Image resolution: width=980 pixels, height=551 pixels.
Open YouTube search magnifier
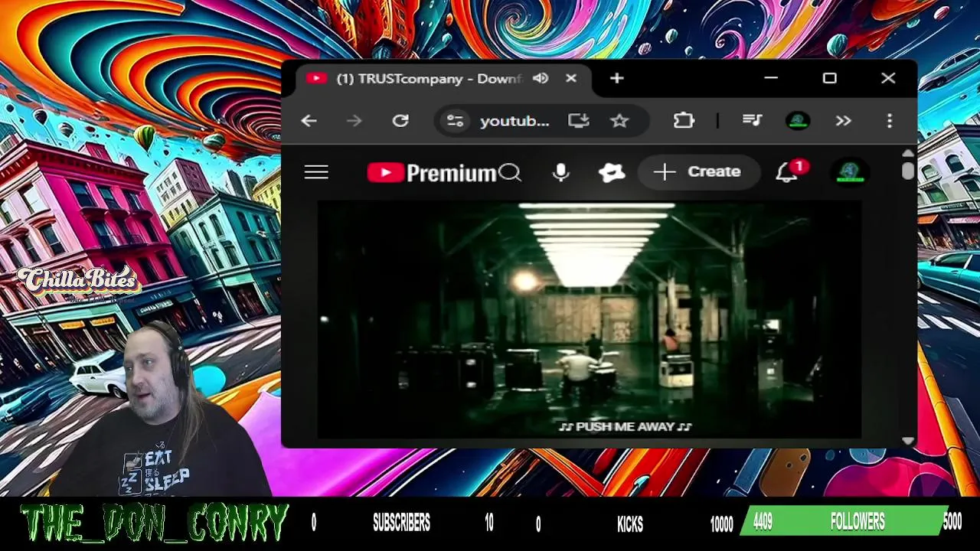pos(510,173)
